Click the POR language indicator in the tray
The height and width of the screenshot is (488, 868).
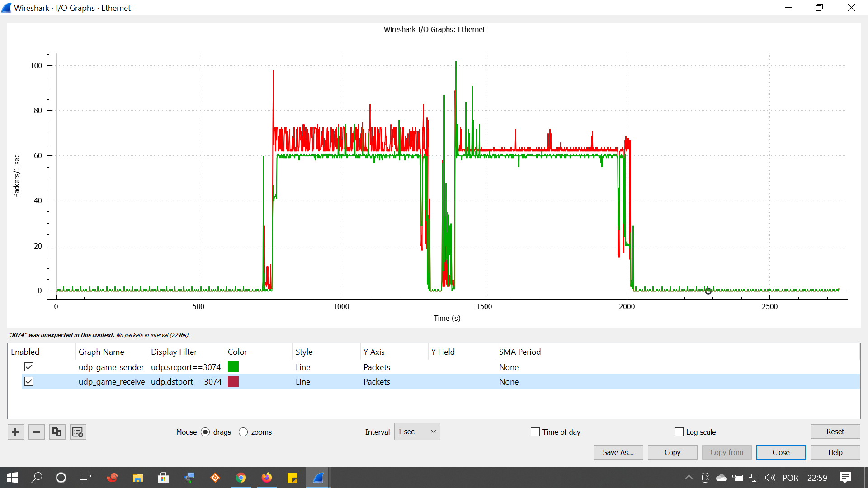pos(790,478)
